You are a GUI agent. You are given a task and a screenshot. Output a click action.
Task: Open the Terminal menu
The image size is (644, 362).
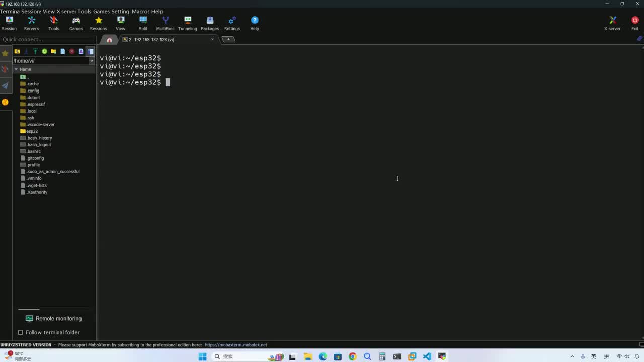[10, 11]
